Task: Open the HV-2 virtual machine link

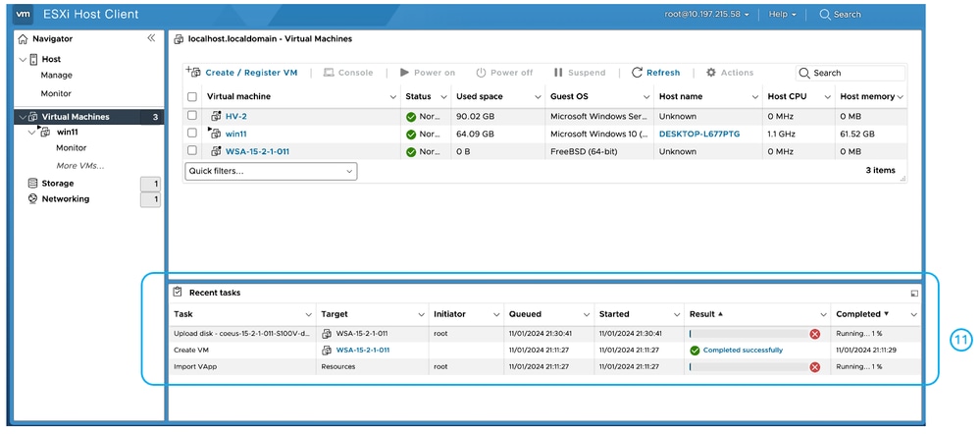Action: click(236, 116)
